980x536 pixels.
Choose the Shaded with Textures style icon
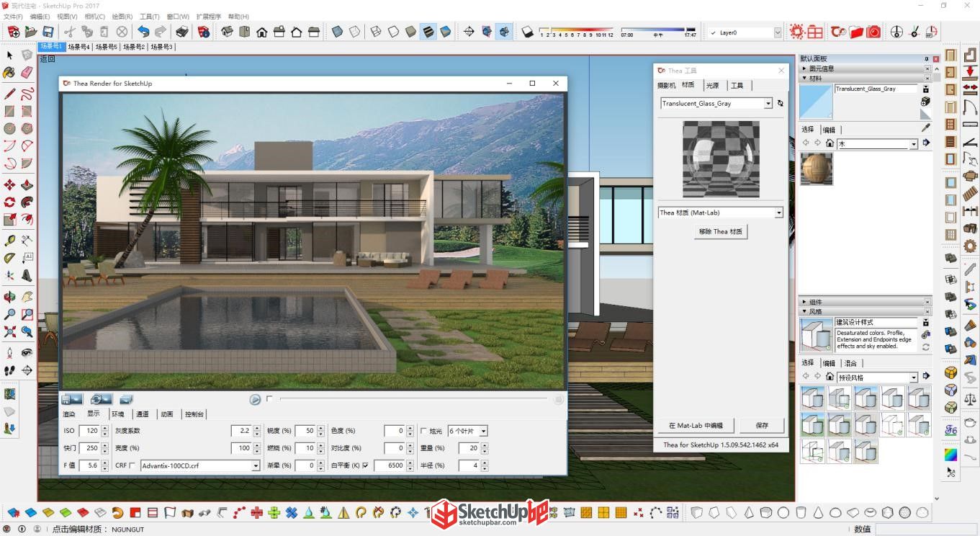click(428, 32)
